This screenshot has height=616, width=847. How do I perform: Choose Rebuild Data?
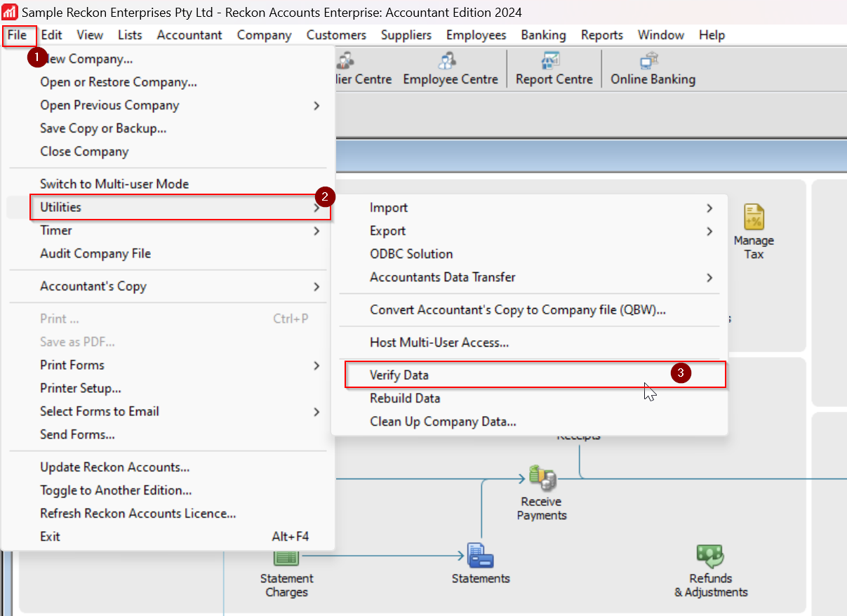(x=530, y=399)
